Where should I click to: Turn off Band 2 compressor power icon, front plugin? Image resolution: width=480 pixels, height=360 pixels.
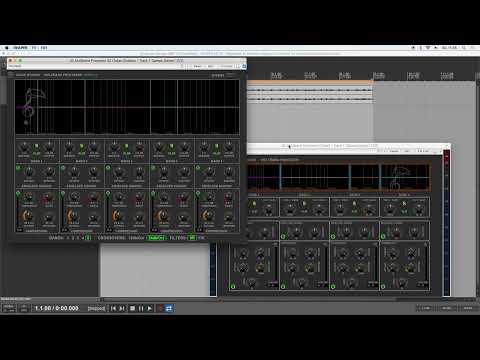(x=63, y=193)
